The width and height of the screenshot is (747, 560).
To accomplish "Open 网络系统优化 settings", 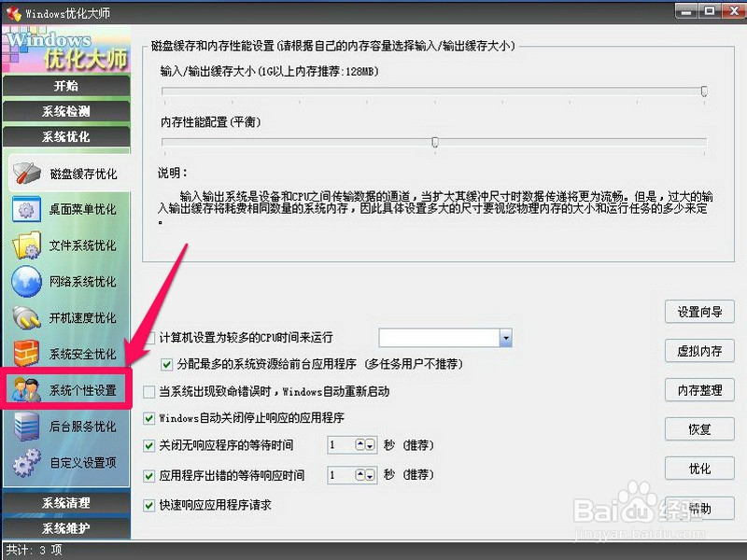I will point(65,281).
